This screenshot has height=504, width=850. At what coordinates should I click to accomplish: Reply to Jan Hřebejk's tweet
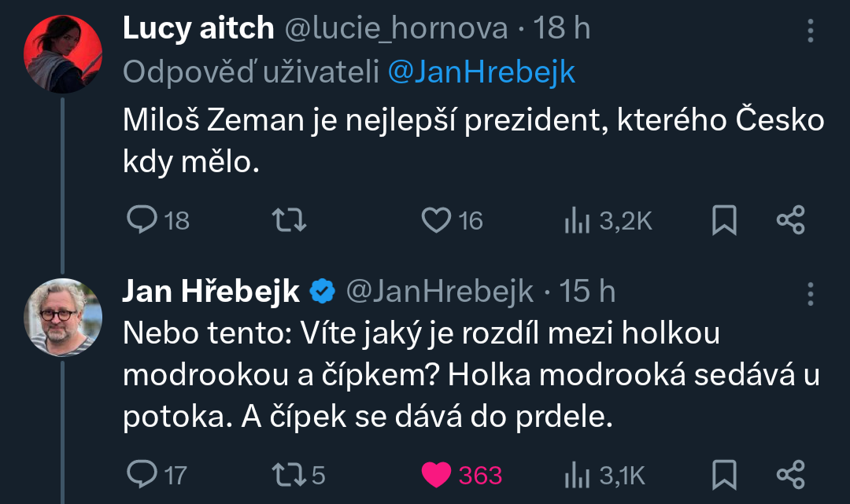(142, 474)
